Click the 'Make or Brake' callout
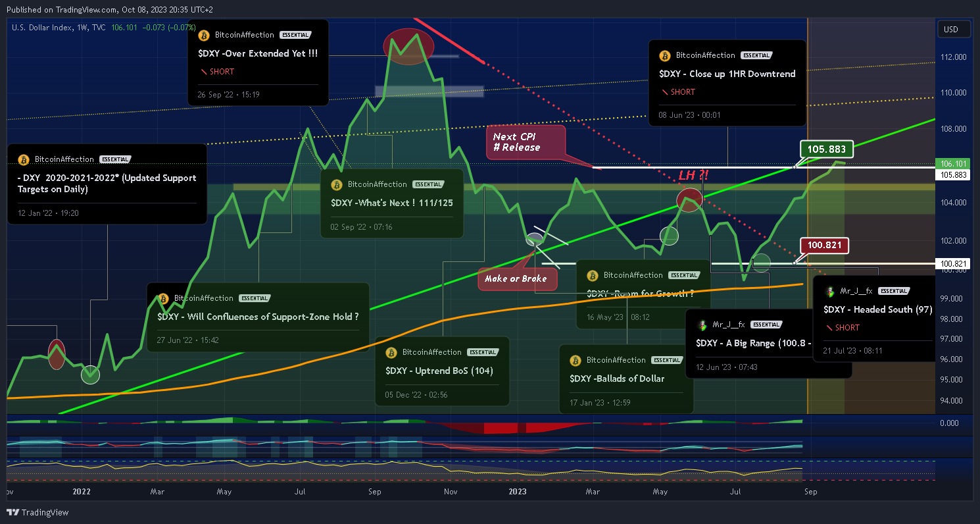Image resolution: width=980 pixels, height=524 pixels. (x=516, y=278)
